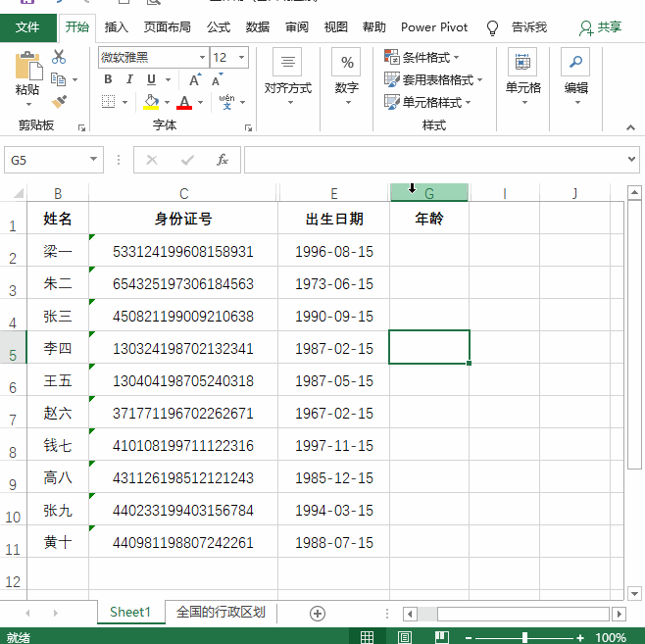Click the cell borders icon

[108, 102]
